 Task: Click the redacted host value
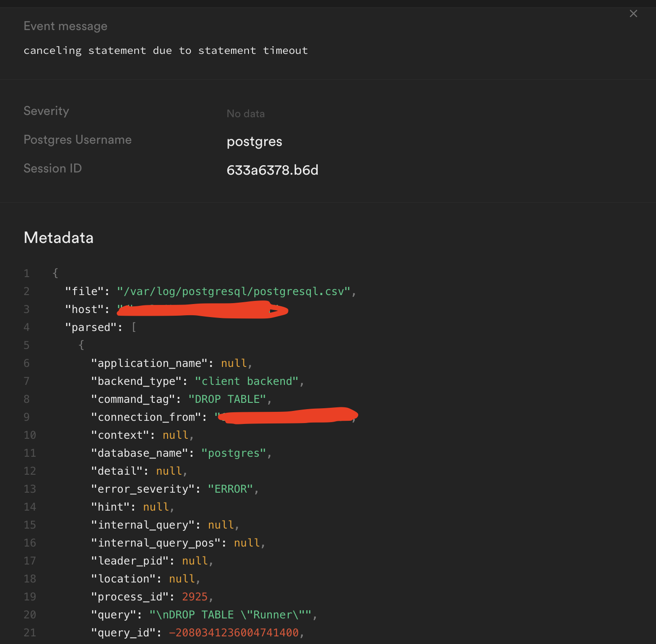click(x=202, y=310)
